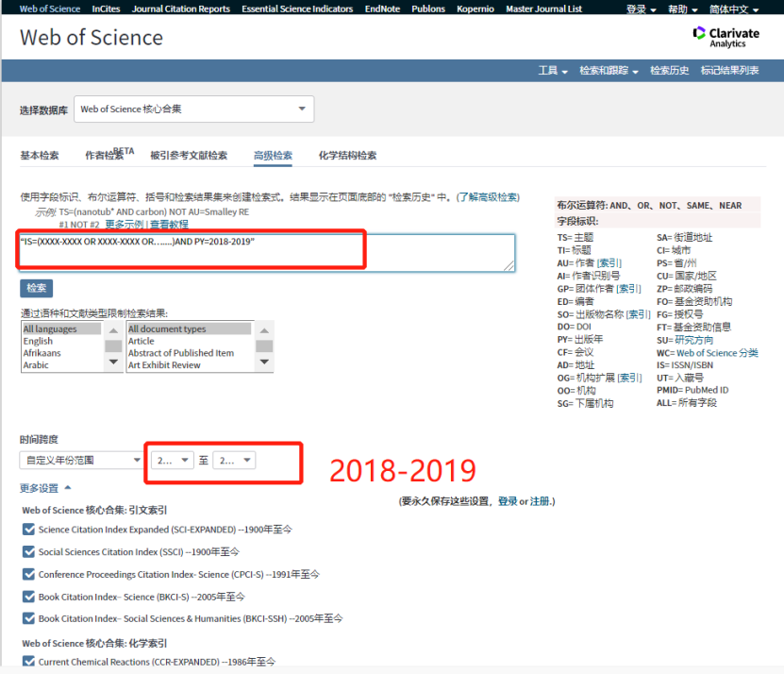Go to Essential Science Indicators

click(x=297, y=9)
